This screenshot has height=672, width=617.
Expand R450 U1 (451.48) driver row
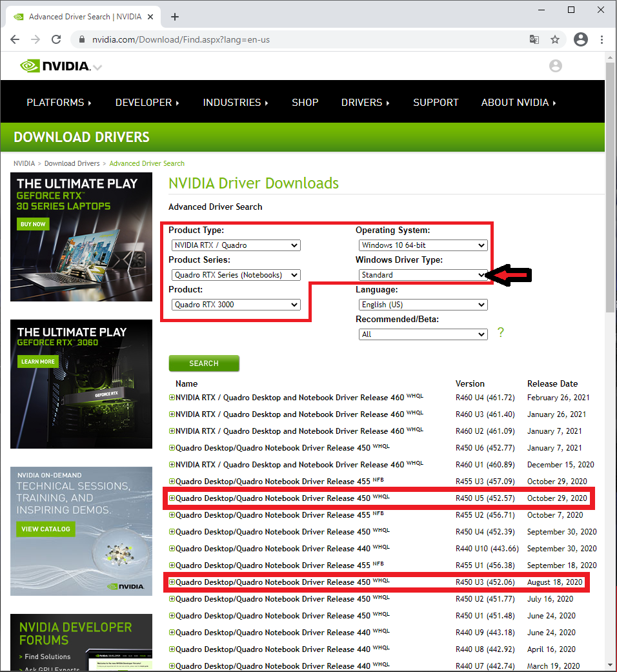(x=172, y=615)
